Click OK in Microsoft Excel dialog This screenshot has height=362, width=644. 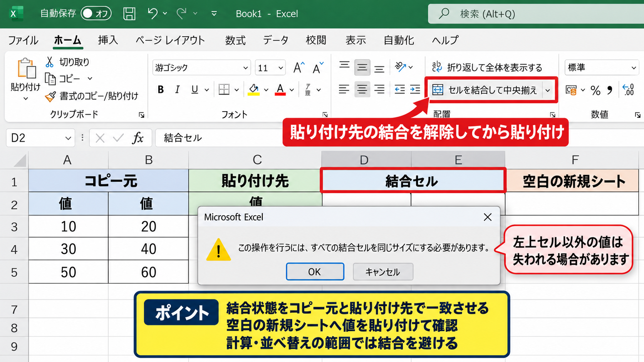315,272
